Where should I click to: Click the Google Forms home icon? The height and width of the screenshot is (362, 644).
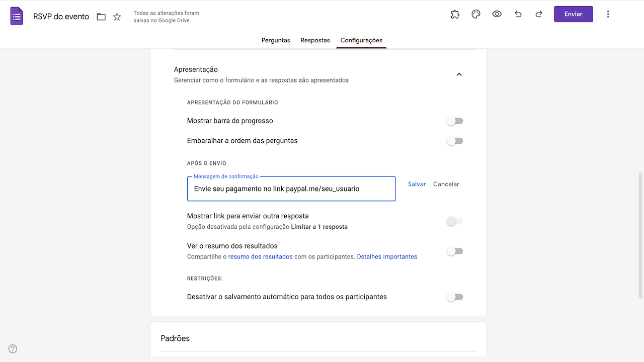pos(17,16)
